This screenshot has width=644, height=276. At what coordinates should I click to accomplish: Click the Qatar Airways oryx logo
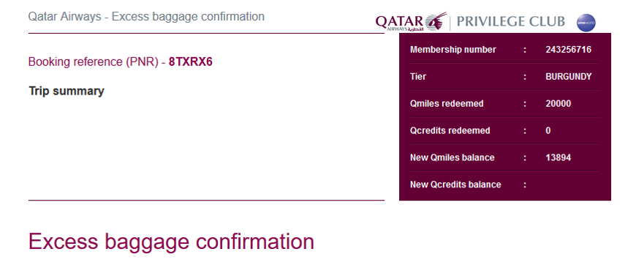pos(436,21)
